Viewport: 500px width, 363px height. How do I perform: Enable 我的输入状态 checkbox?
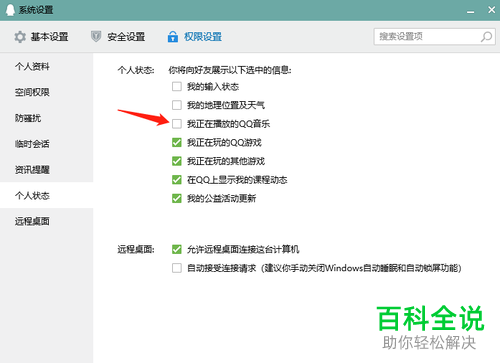click(177, 87)
